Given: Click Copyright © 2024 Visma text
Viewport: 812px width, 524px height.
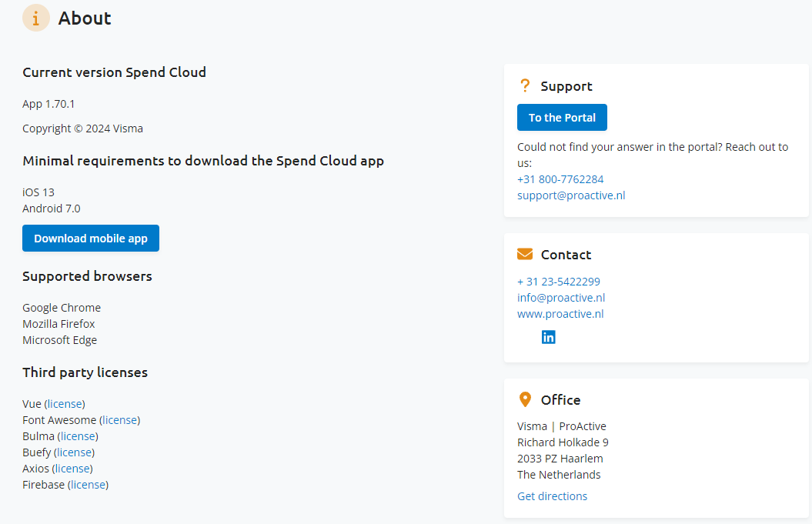Looking at the screenshot, I should tap(82, 128).
